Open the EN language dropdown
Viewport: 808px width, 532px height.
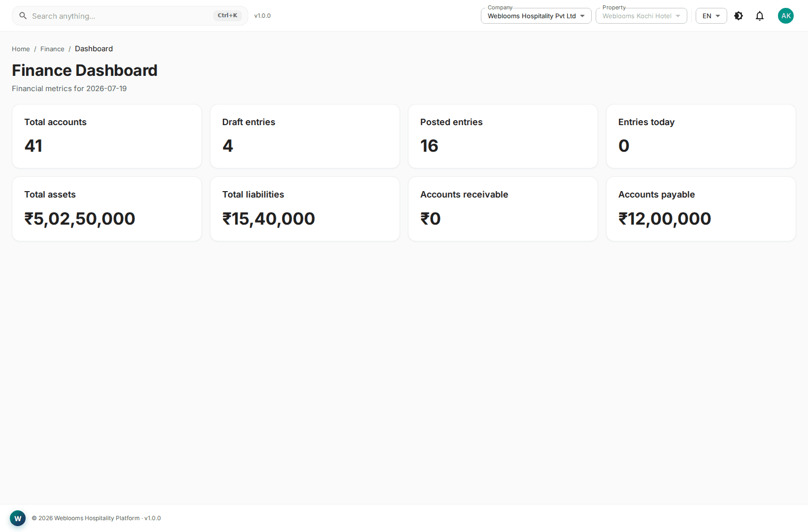711,16
